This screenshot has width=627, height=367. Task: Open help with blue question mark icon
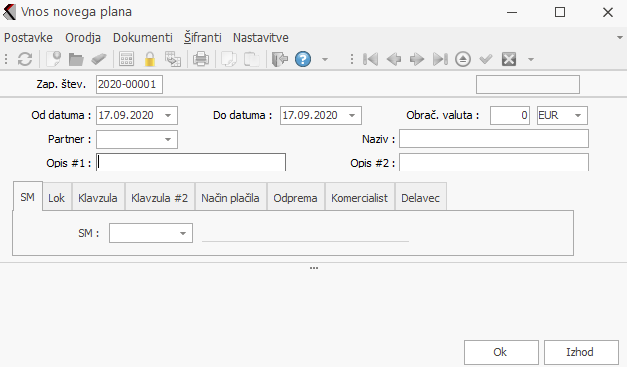303,60
